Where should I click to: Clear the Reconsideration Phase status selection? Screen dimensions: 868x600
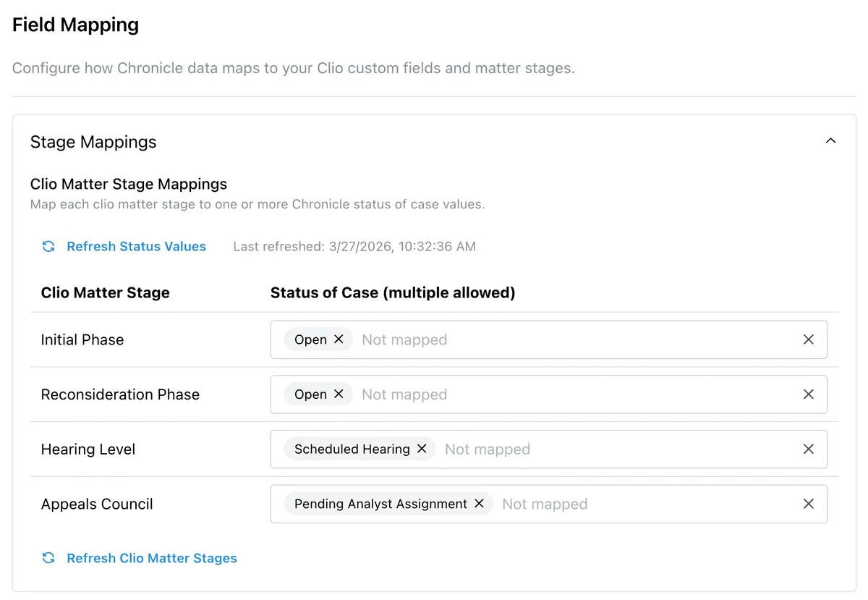pyautogui.click(x=808, y=394)
